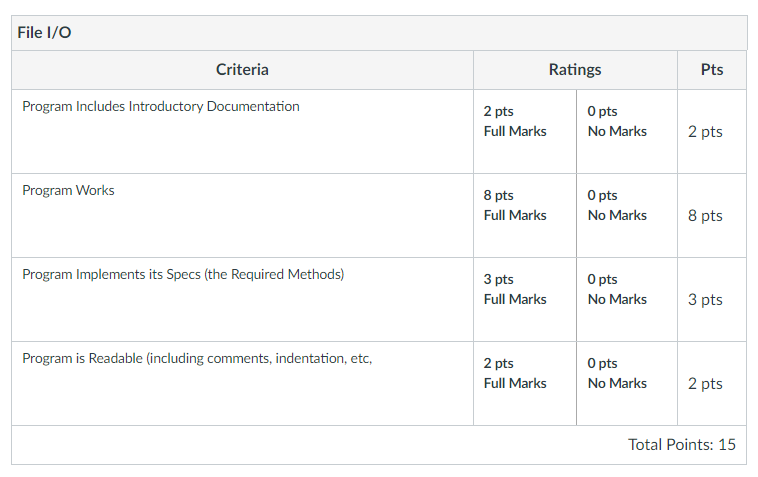
Task: Pick No Marks for Implements its Specs
Action: pos(627,300)
